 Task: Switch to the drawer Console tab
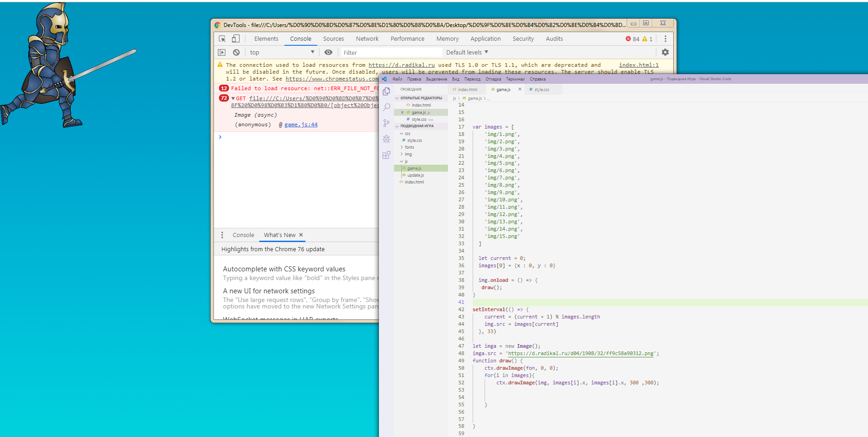coord(243,235)
